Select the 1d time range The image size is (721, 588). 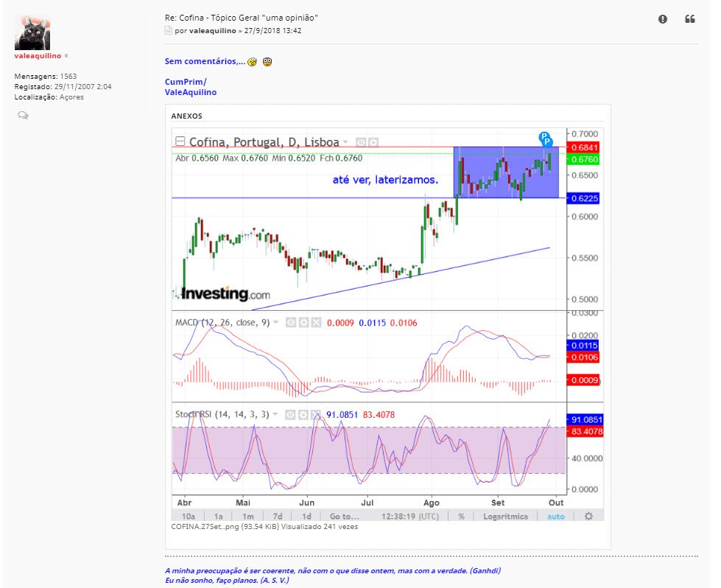pyautogui.click(x=306, y=517)
